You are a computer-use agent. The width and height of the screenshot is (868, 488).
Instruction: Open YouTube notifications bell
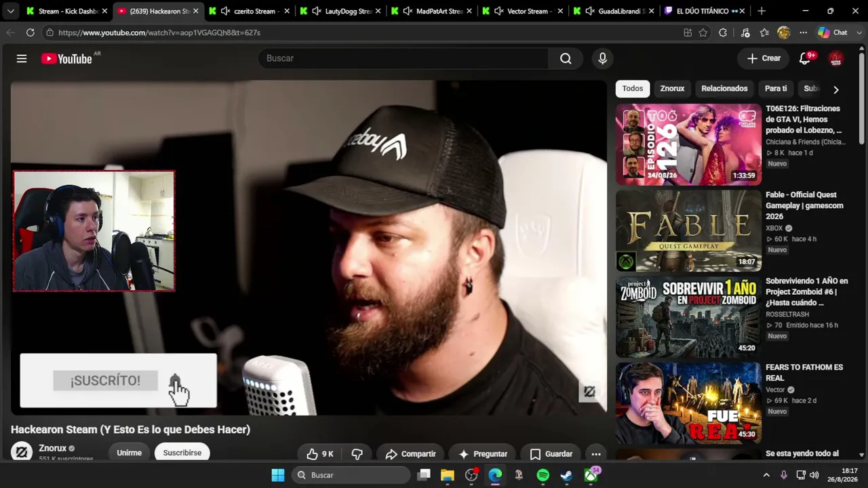805,58
